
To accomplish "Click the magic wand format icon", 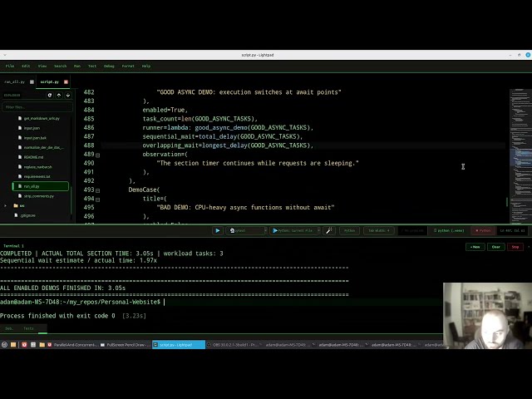I will (x=329, y=231).
